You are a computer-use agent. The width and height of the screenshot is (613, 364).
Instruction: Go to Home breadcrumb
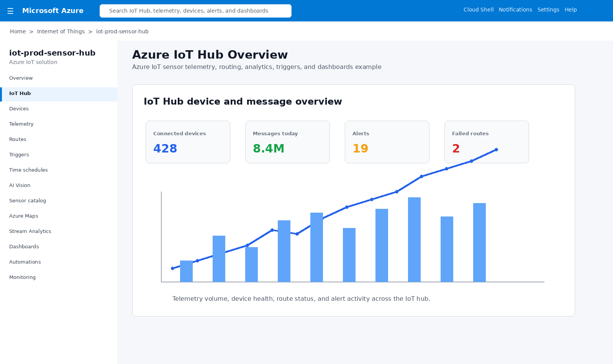point(18,31)
